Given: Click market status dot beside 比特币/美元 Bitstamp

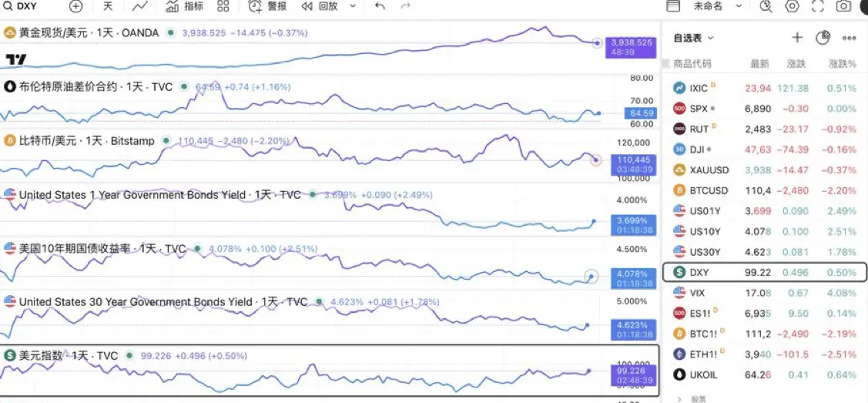Looking at the screenshot, I should pyautogui.click(x=165, y=141).
